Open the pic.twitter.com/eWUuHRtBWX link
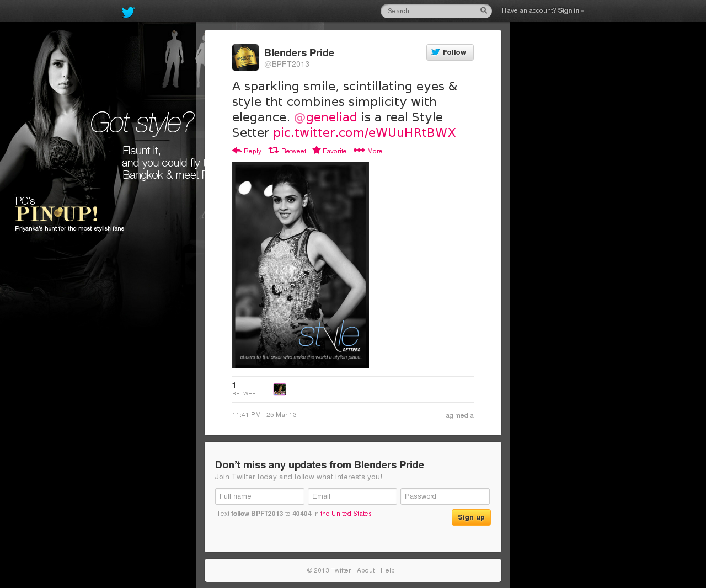706x588 pixels. point(365,132)
